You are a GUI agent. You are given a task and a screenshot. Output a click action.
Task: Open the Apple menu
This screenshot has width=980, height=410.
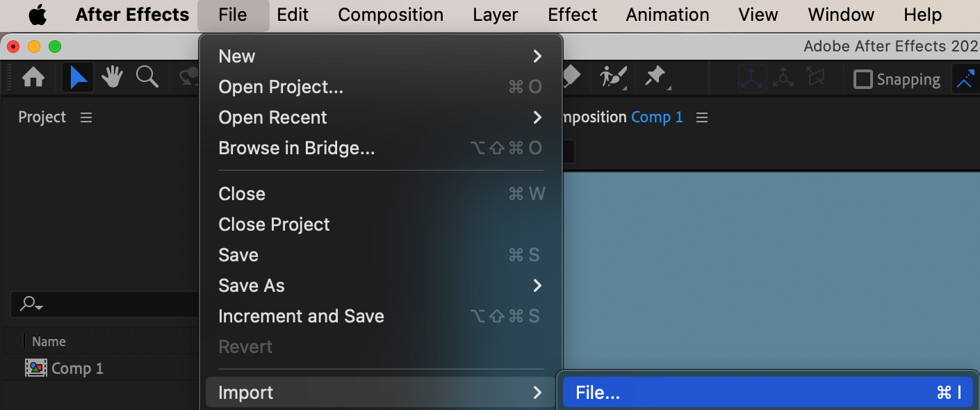(38, 15)
